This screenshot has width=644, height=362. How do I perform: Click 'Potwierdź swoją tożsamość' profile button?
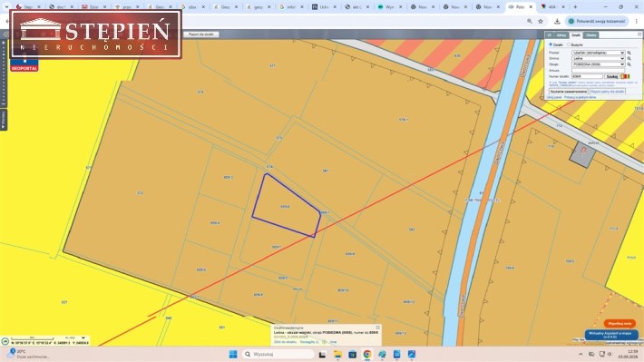tap(596, 22)
